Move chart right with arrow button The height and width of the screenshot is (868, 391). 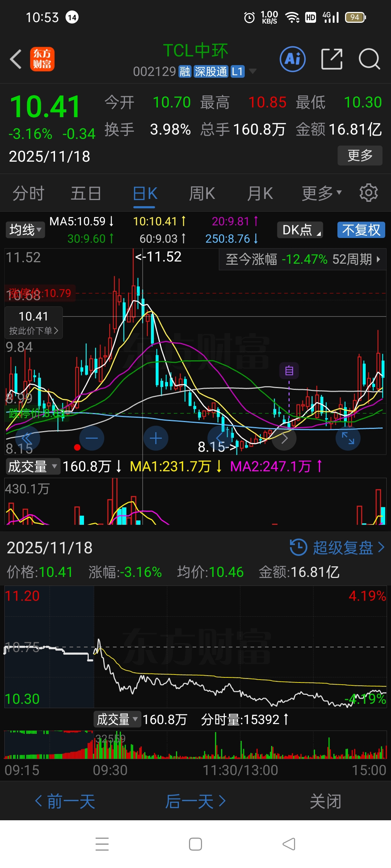point(284,438)
